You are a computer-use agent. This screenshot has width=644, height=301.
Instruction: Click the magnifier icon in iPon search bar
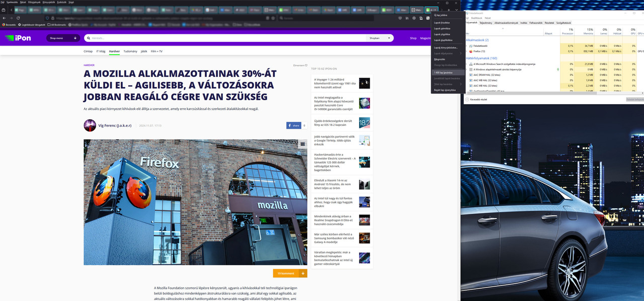pyautogui.click(x=89, y=38)
